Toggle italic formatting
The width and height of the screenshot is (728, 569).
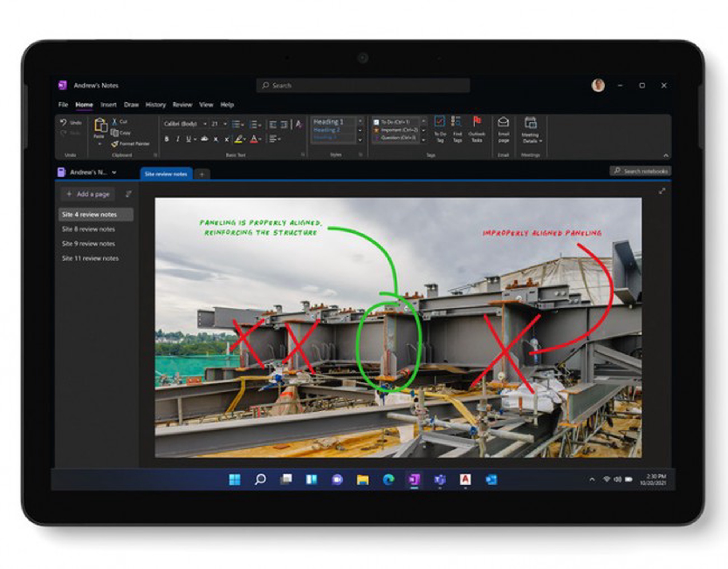(x=178, y=139)
